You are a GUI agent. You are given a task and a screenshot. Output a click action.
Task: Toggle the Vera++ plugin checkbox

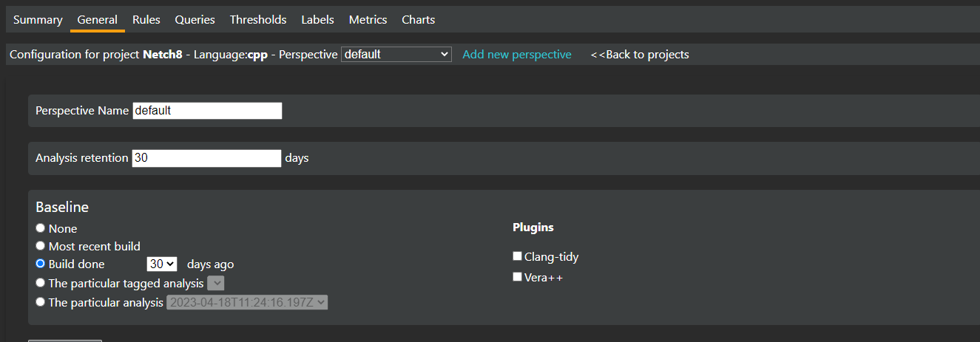pyautogui.click(x=518, y=277)
